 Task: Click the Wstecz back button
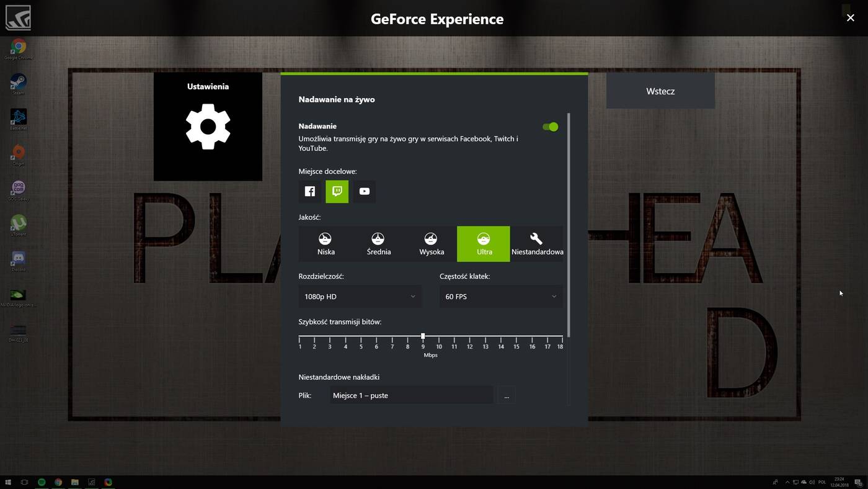(x=660, y=91)
